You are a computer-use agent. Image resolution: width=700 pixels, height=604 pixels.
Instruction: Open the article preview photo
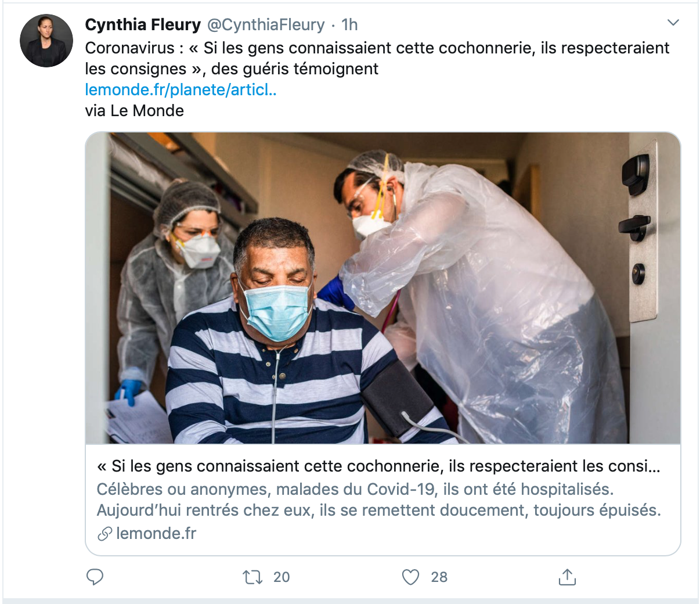point(383,288)
